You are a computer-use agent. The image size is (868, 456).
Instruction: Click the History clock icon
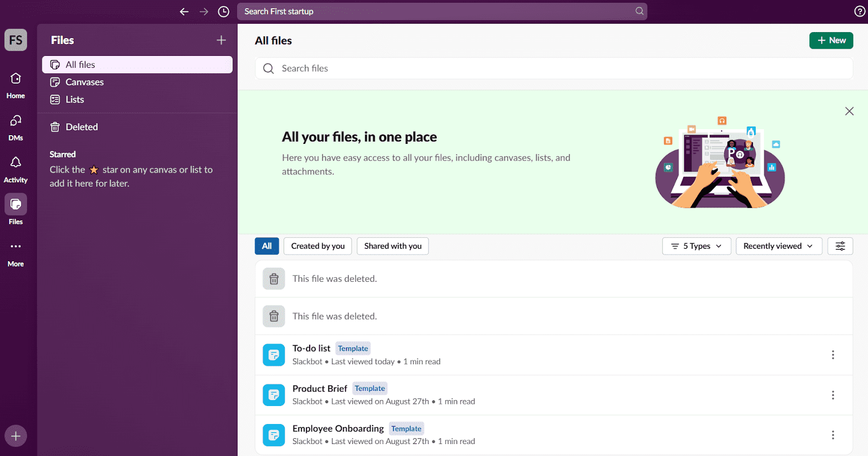(224, 11)
